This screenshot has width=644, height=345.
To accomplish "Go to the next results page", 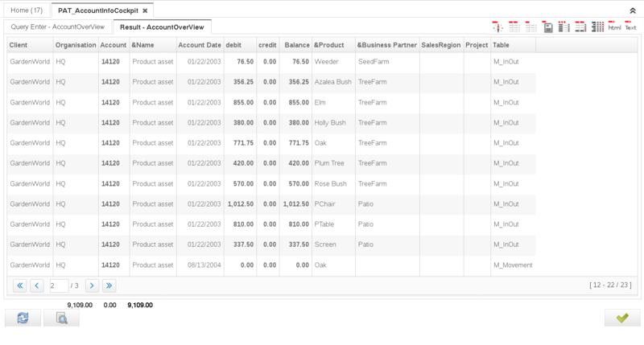I will (92, 285).
